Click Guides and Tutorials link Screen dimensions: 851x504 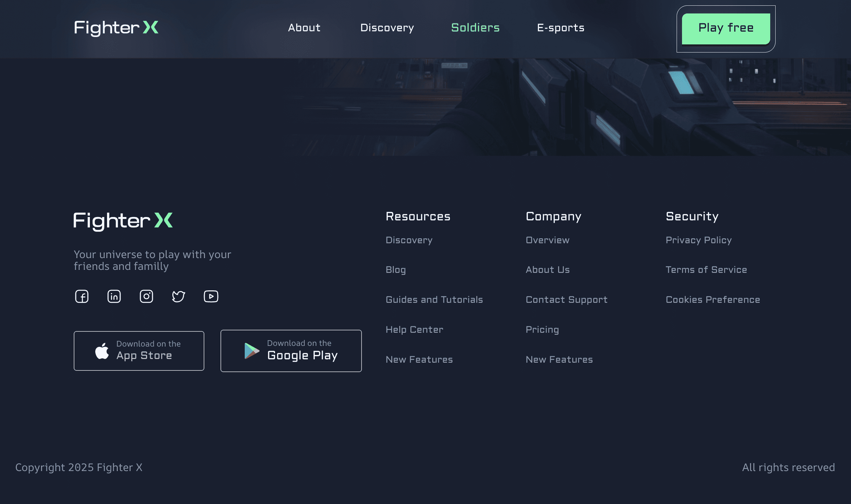click(x=434, y=299)
